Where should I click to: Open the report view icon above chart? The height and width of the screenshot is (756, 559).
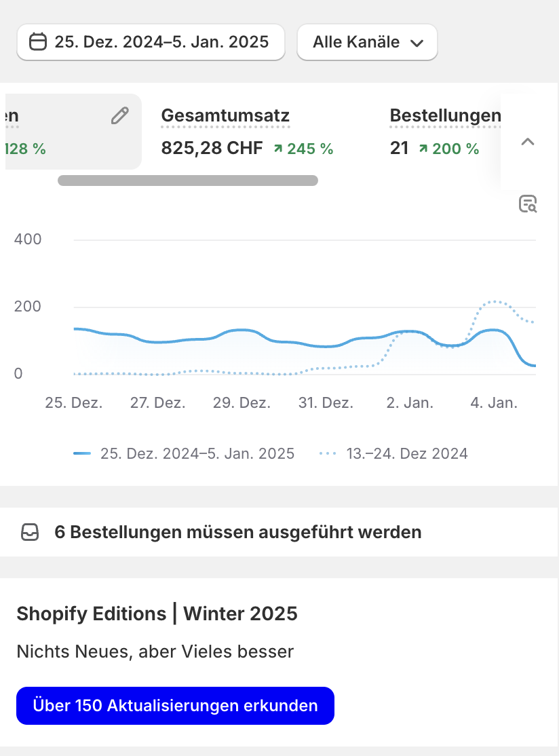[528, 204]
